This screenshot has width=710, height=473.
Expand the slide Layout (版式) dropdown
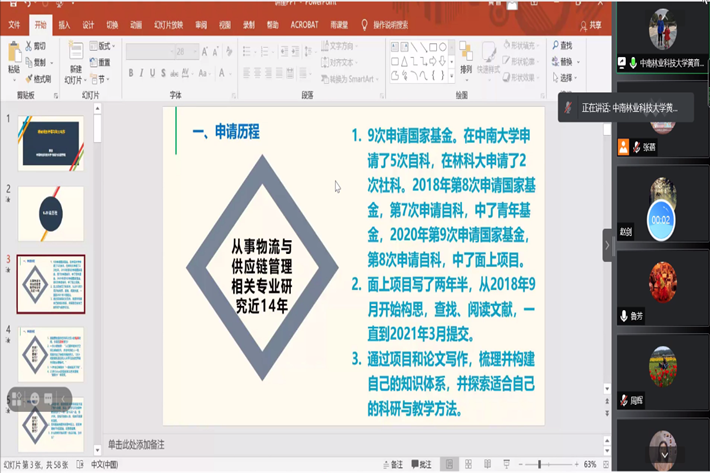tap(99, 46)
